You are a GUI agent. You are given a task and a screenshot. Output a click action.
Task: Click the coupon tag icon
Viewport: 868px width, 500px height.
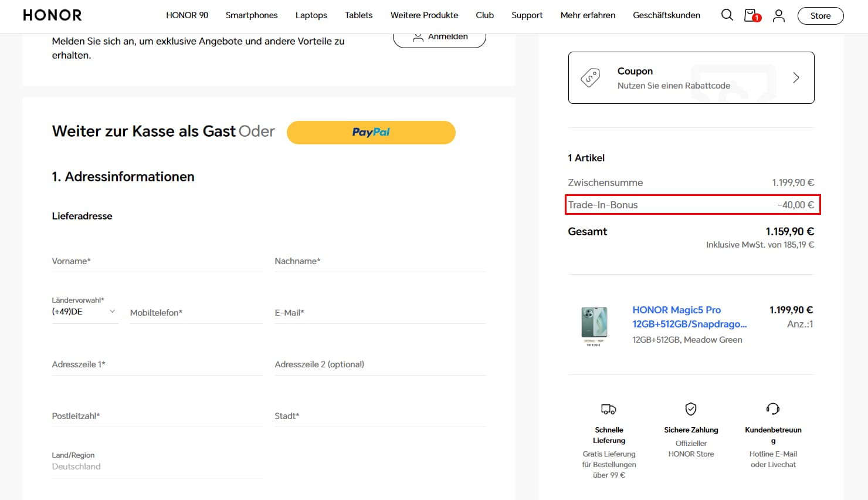point(590,77)
